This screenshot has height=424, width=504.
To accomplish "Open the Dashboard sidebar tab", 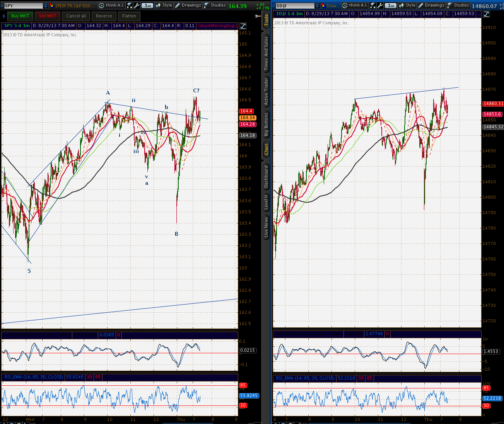I will coord(266,177).
